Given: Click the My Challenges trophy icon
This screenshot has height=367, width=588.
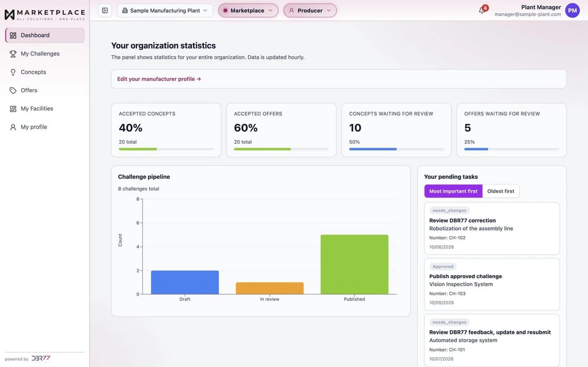Looking at the screenshot, I should (13, 54).
